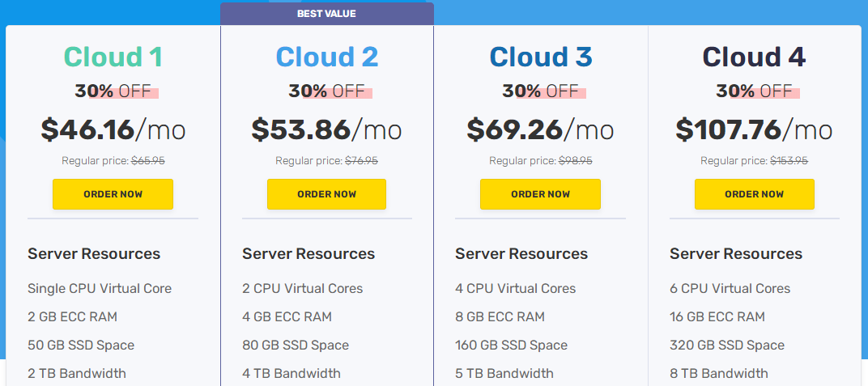
Task: Order the Cloud 3 plan
Action: (540, 194)
